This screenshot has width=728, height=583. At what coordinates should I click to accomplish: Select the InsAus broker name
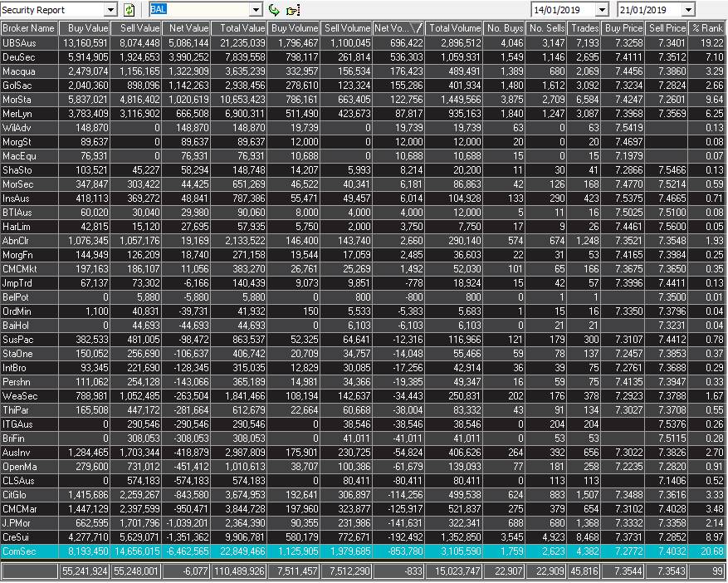click(16, 198)
